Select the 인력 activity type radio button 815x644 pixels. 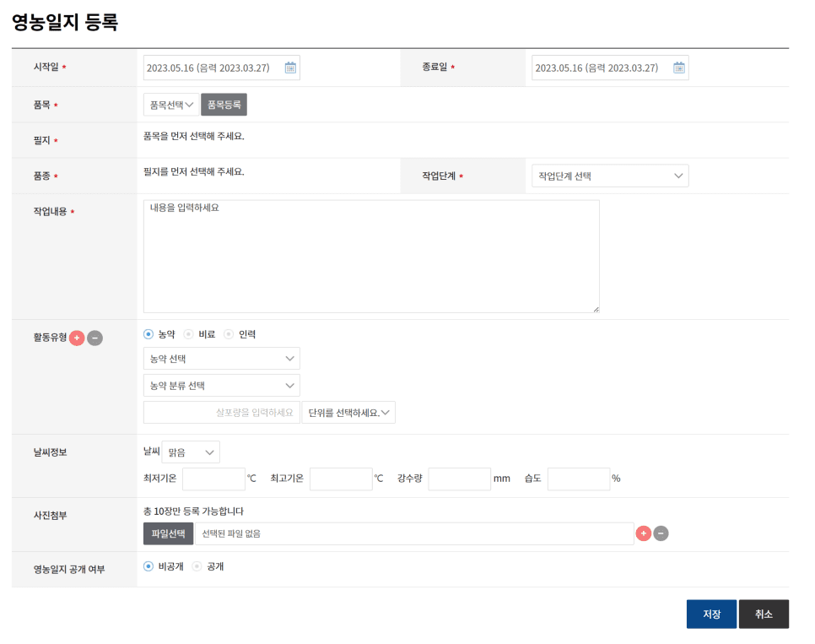(227, 334)
